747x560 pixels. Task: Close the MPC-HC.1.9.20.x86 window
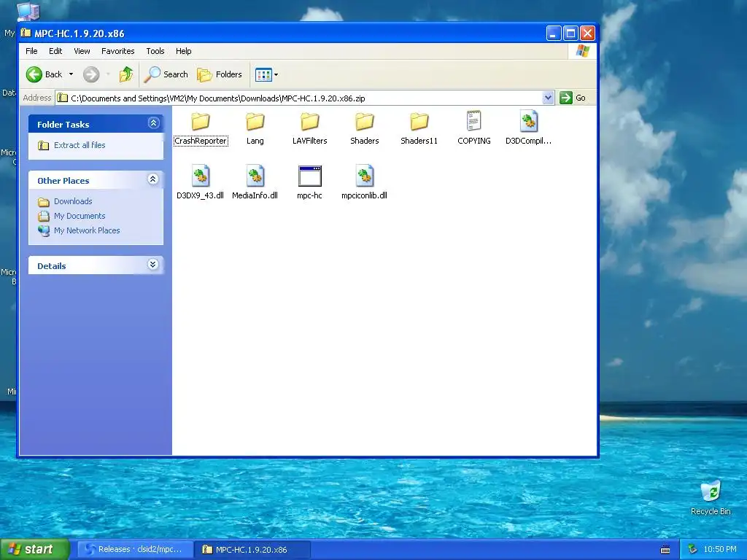587,34
